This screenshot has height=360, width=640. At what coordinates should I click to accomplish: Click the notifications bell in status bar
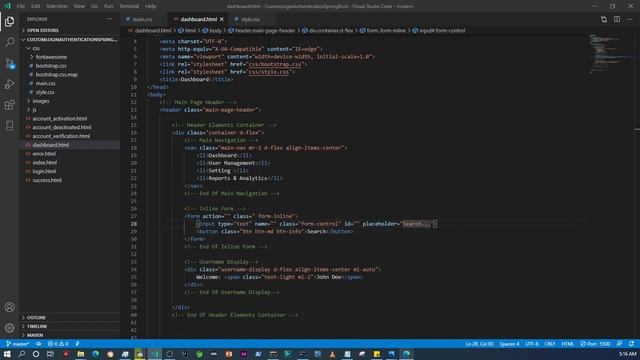(x=631, y=344)
